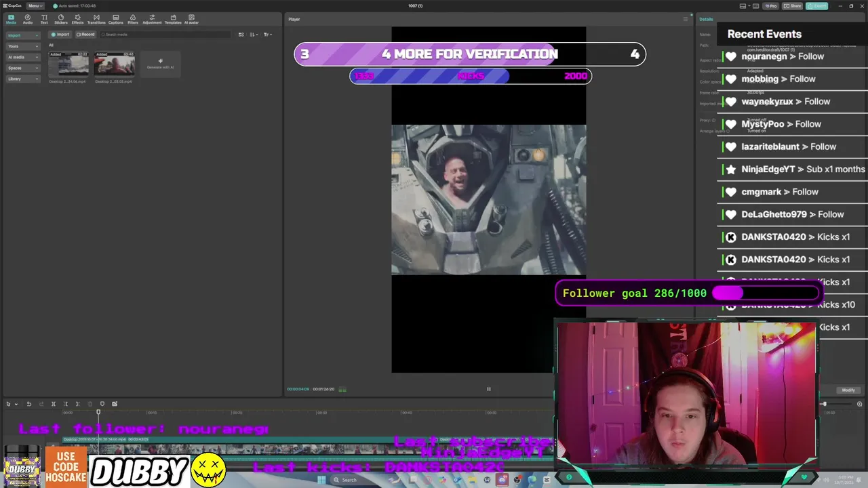Click the Import media button
This screenshot has width=868, height=488.
[60, 35]
